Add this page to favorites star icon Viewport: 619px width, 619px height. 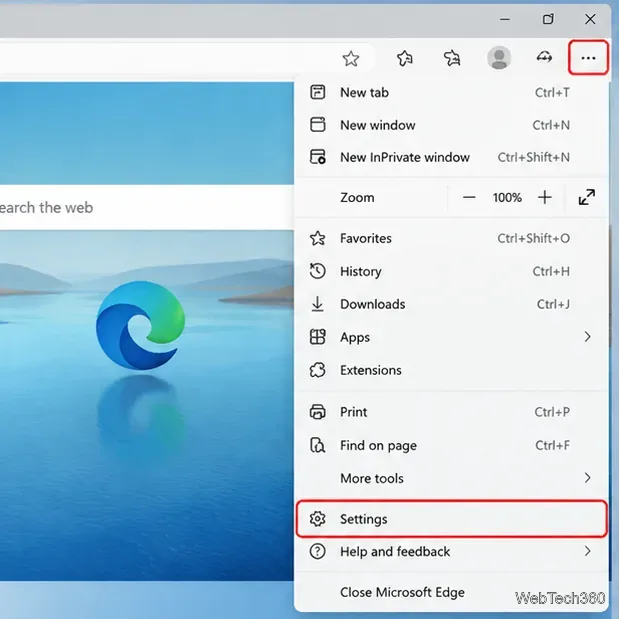[x=351, y=59]
